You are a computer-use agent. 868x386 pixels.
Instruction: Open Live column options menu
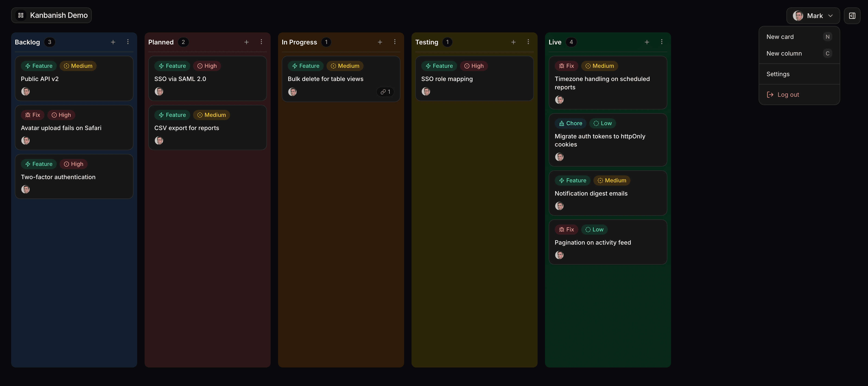662,42
